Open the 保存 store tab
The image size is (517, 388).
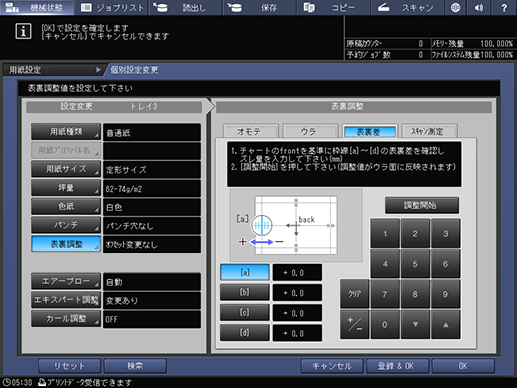pyautogui.click(x=259, y=7)
